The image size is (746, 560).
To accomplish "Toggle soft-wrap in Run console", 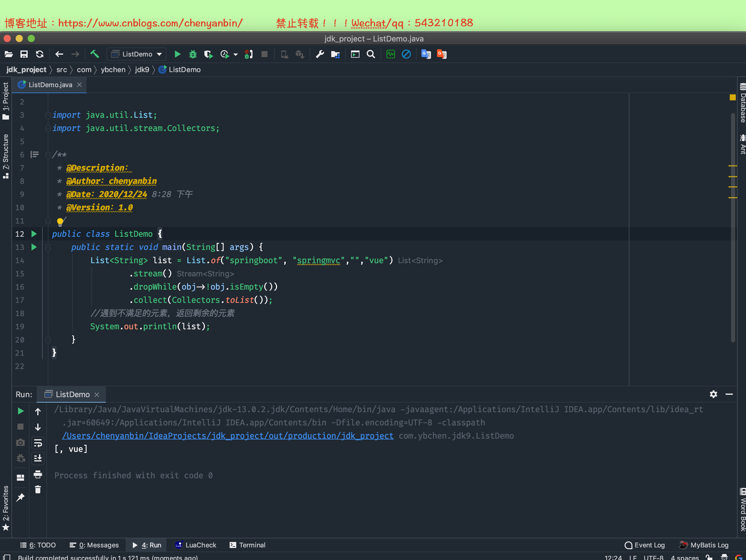I will pos(38,443).
